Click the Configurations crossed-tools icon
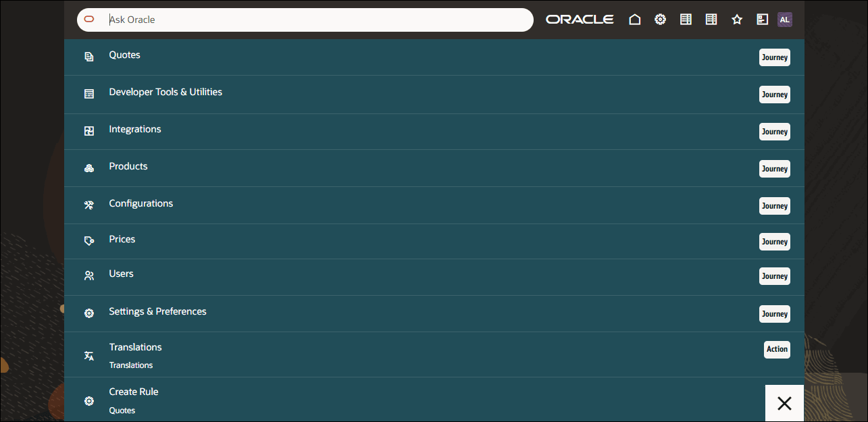This screenshot has width=868, height=422. [88, 205]
